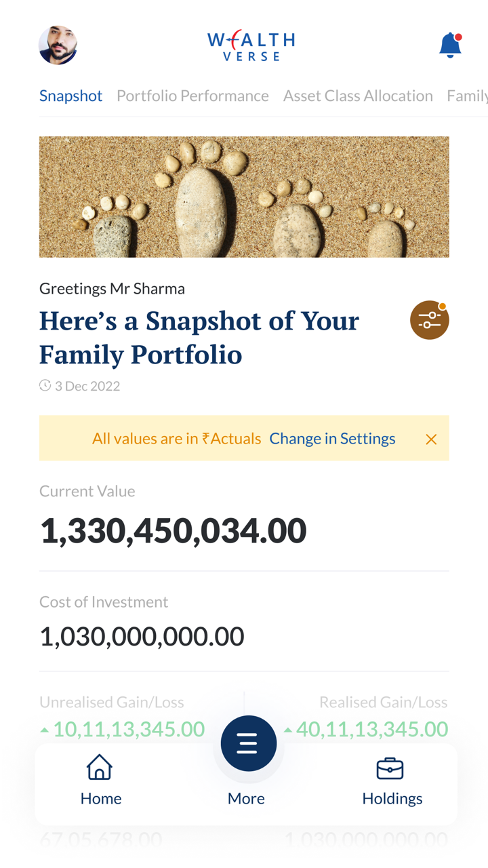Open the portfolio filter settings icon

tap(429, 320)
